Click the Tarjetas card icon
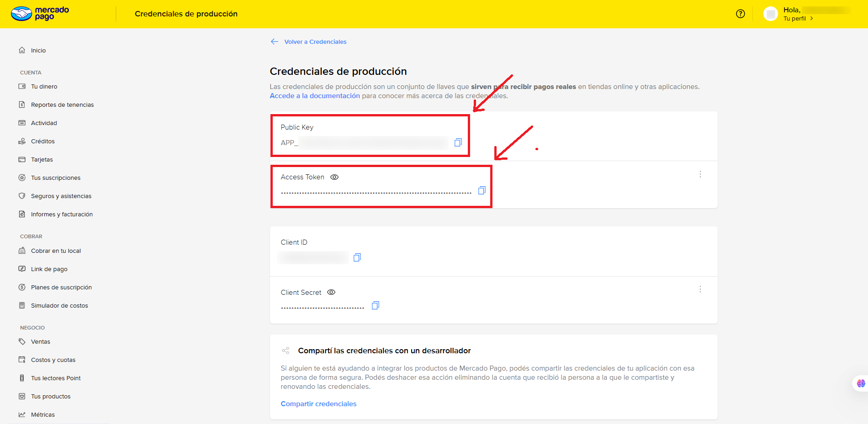The height and width of the screenshot is (424, 868). 22,159
